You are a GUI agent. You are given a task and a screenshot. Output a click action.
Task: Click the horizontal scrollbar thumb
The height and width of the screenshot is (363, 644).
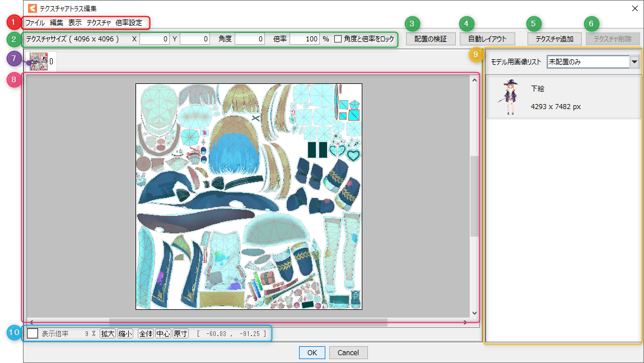(x=248, y=323)
